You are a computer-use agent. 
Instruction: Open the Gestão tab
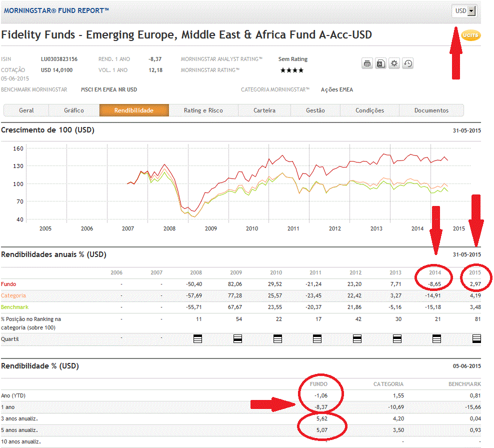pos(315,110)
